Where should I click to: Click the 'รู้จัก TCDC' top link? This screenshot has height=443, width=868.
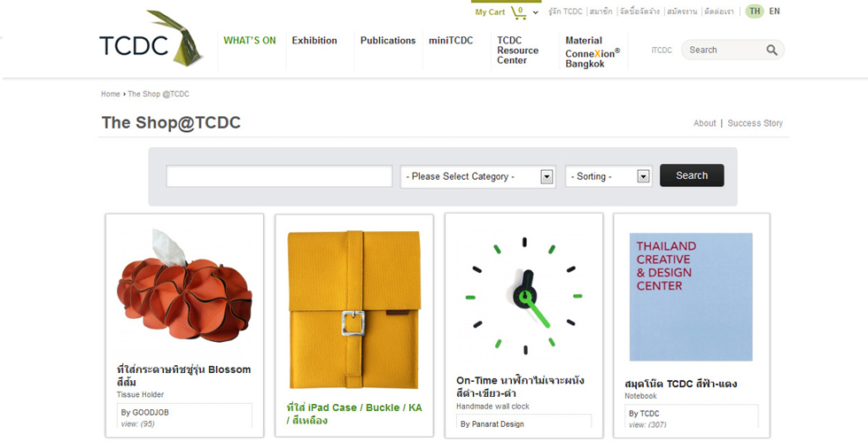point(565,12)
